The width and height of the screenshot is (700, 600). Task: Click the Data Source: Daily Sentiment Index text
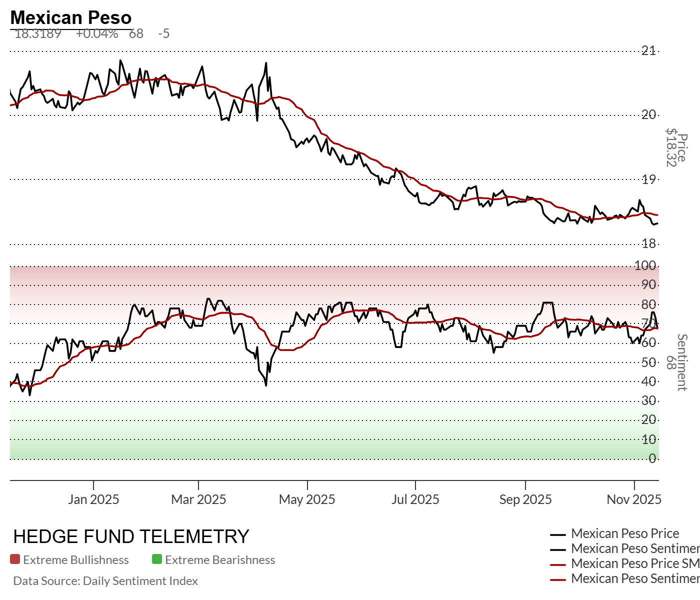pos(105,581)
